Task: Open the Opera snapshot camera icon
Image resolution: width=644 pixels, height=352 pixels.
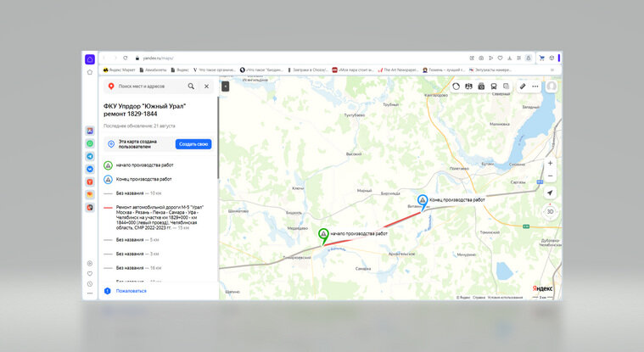Action: [481, 58]
